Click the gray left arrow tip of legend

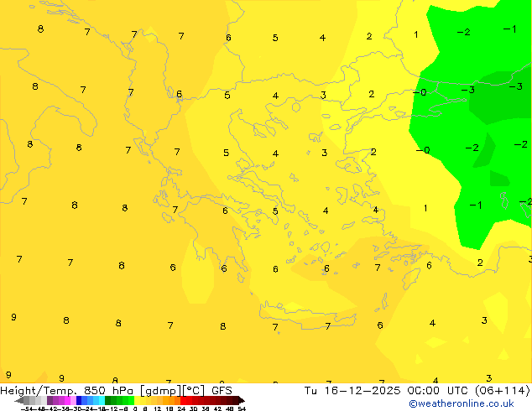(x=19, y=400)
